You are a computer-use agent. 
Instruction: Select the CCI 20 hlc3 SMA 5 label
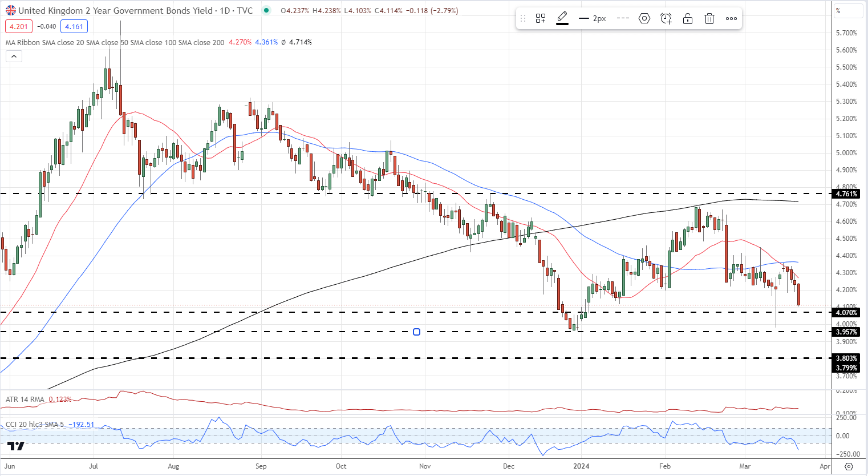(x=35, y=425)
